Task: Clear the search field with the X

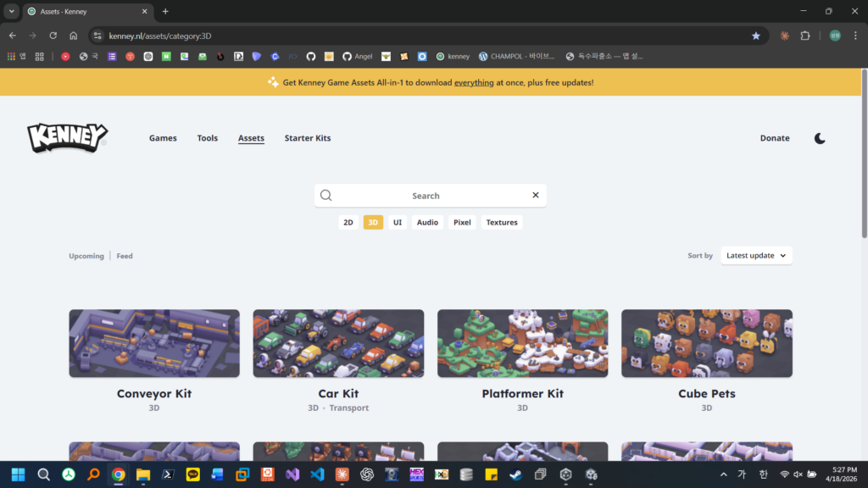Action: point(536,195)
